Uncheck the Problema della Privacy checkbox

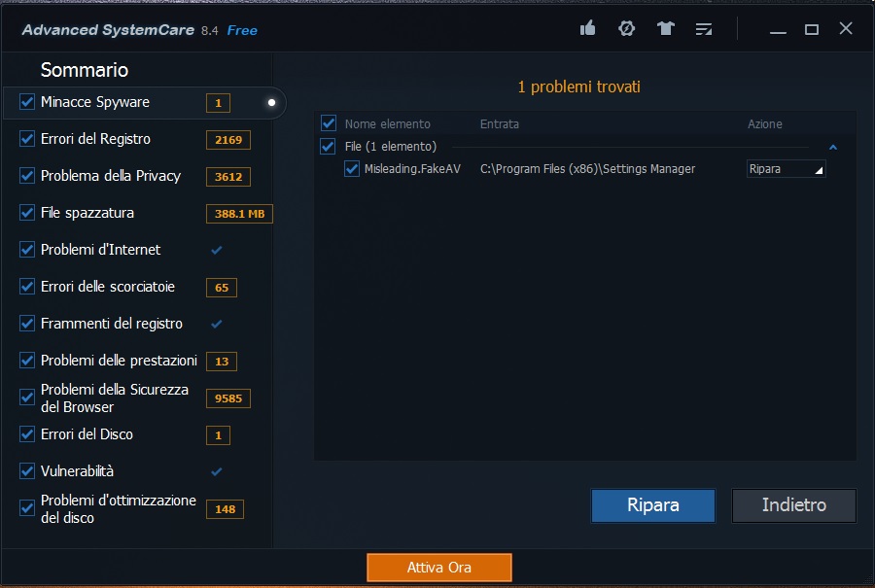click(27, 176)
